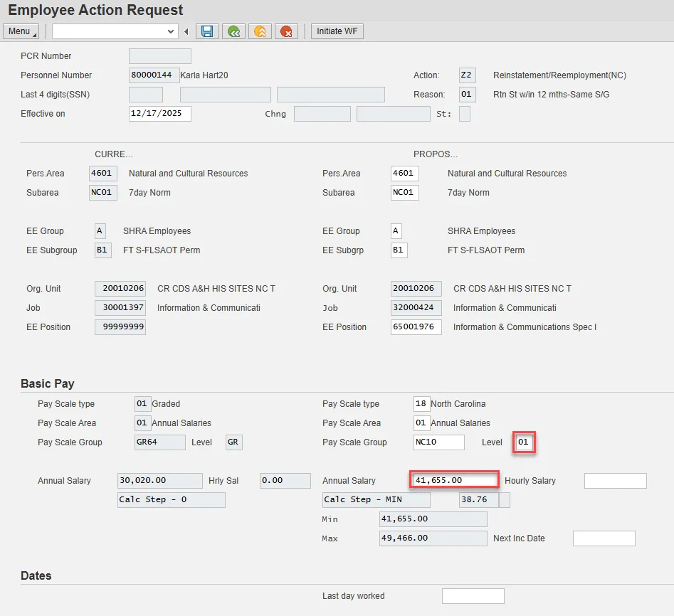
Task: Select the proposed Pers.Area field
Action: (404, 174)
